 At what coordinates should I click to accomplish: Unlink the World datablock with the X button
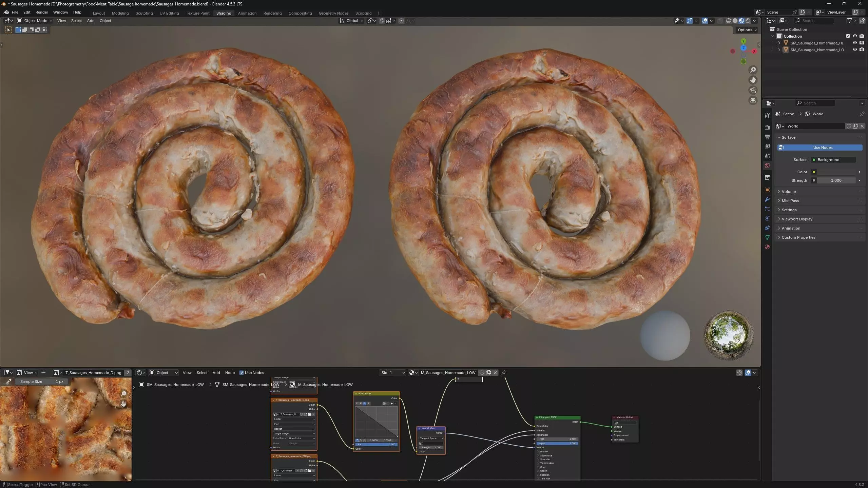click(x=862, y=126)
